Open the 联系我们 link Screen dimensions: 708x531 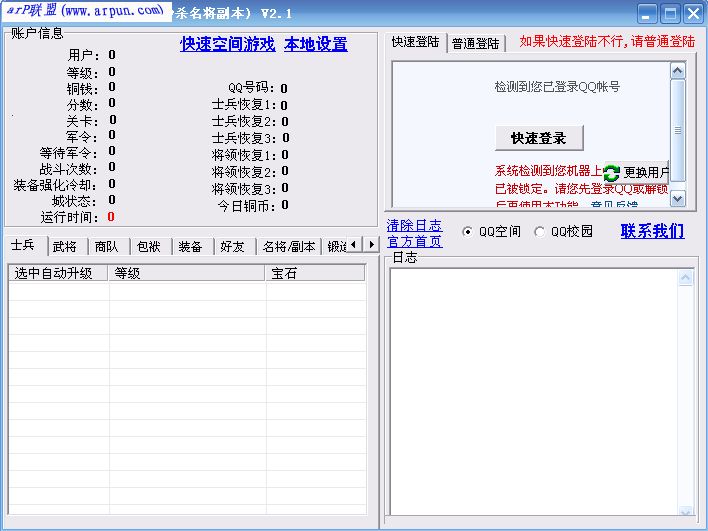pos(652,231)
